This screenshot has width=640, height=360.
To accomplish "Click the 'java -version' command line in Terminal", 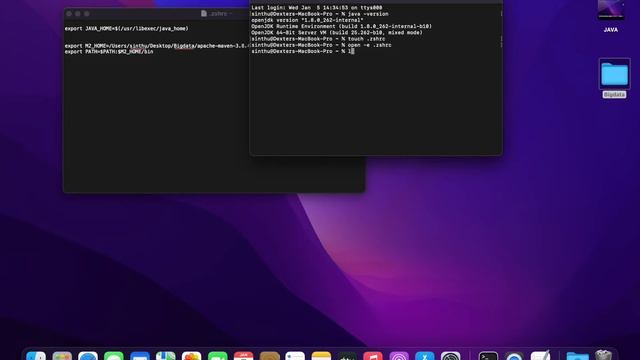I will point(320,14).
